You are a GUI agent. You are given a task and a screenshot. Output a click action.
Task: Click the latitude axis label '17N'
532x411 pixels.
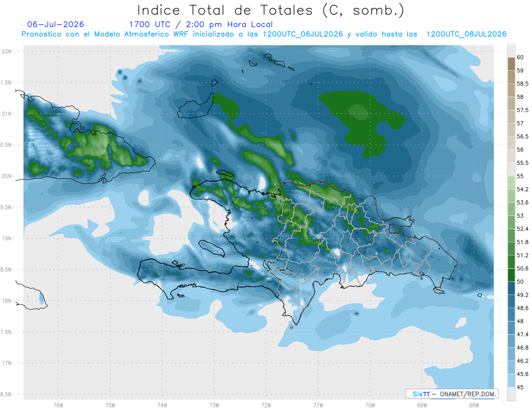pos(7,363)
